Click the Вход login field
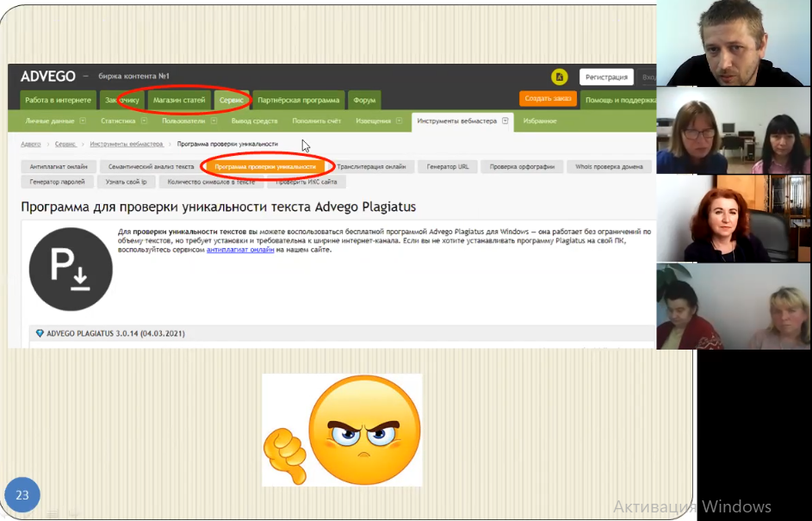 coord(648,78)
